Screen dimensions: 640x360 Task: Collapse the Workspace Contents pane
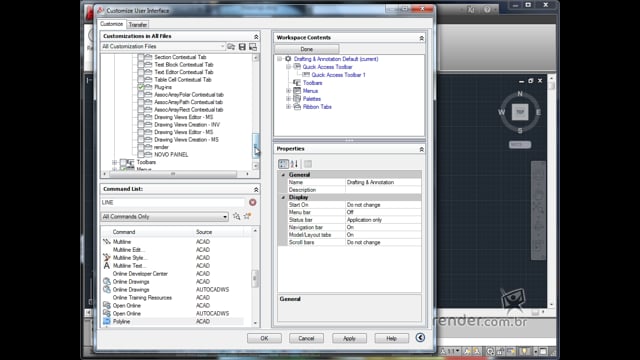pos(421,38)
